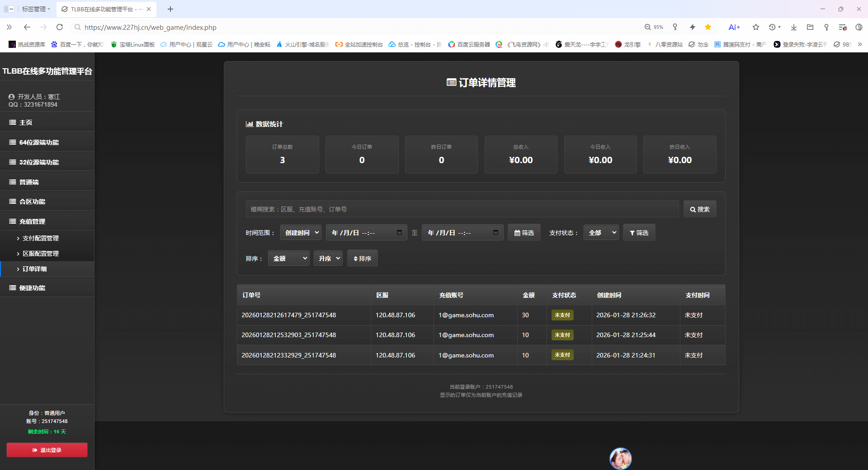Image resolution: width=868 pixels, height=470 pixels.
Task: Switch to the TLBB在线多功能管理平台 browser tab
Action: (104, 9)
